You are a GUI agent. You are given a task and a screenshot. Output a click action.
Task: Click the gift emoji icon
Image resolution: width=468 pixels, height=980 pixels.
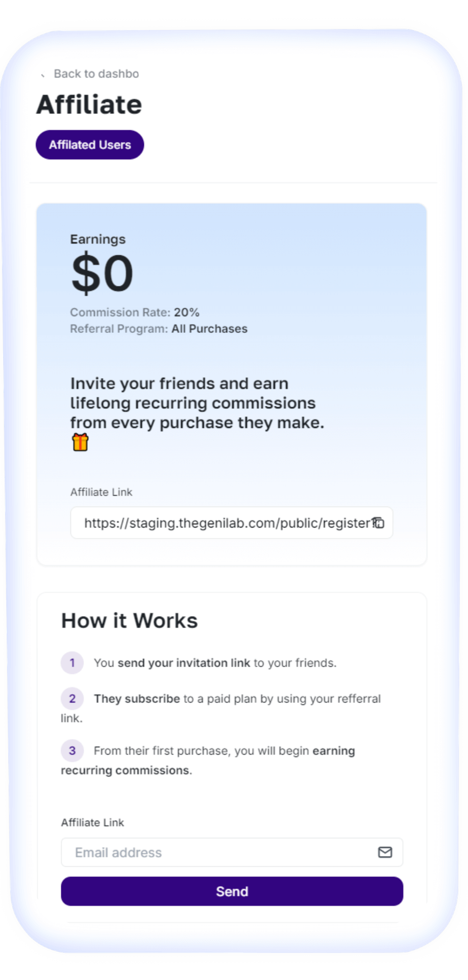tap(80, 442)
